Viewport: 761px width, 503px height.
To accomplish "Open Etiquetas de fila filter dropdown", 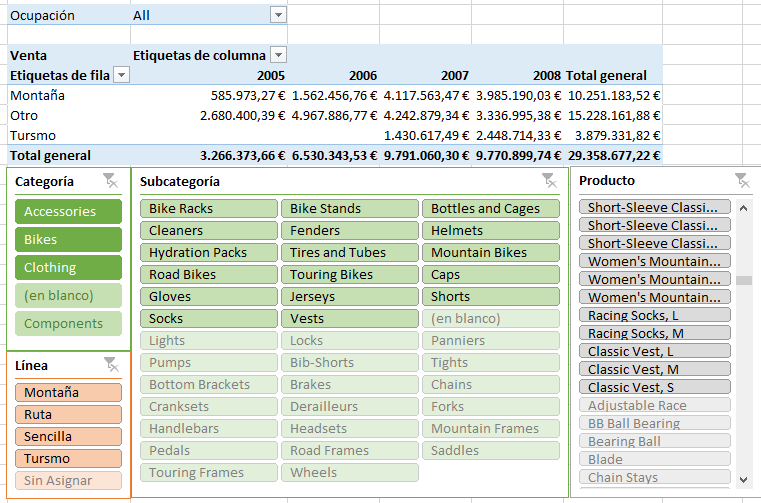I will pyautogui.click(x=121, y=75).
